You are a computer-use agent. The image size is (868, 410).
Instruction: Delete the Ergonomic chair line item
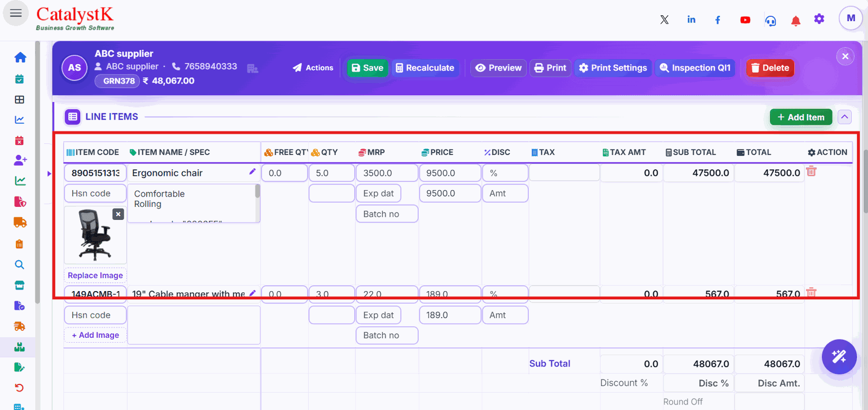(811, 172)
